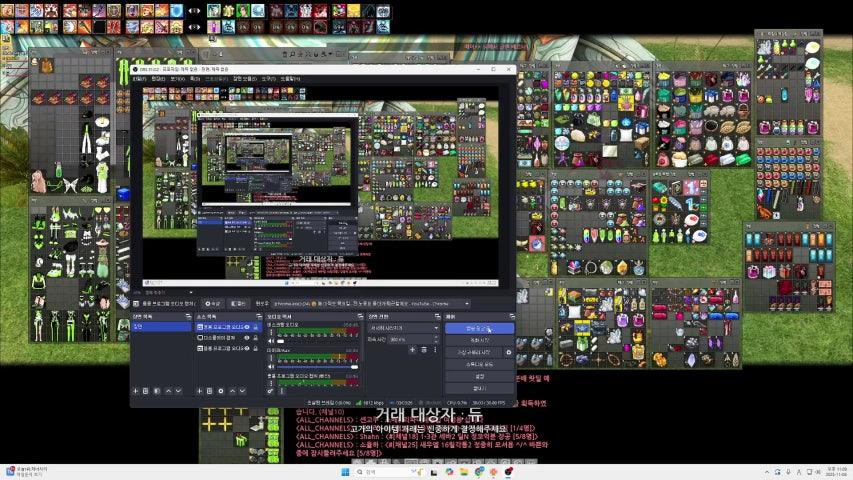The image size is (853, 480).
Task: Open virtual camera settings gear icon
Action: pyautogui.click(x=508, y=352)
